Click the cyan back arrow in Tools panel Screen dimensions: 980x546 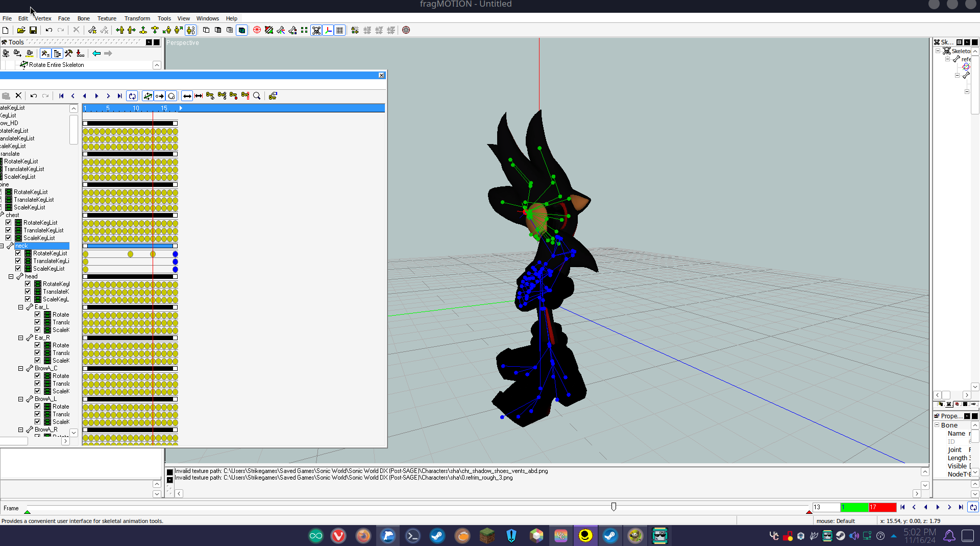click(x=96, y=53)
